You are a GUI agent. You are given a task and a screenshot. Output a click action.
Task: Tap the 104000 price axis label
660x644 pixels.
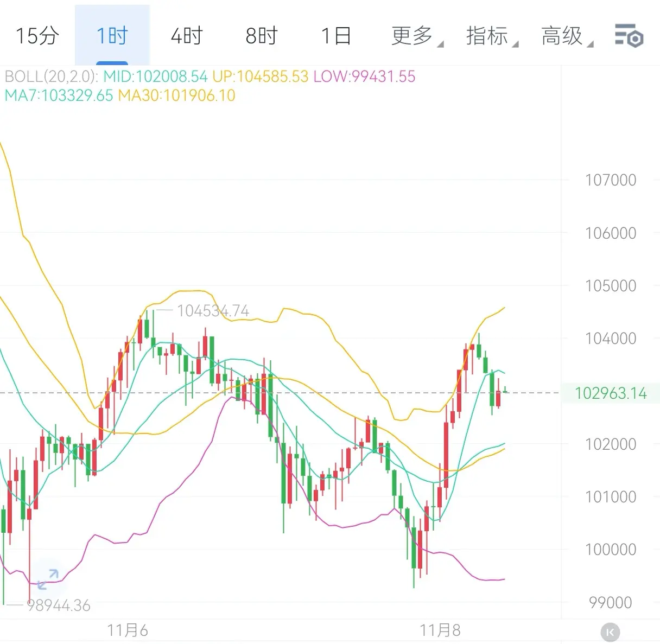pyautogui.click(x=611, y=339)
